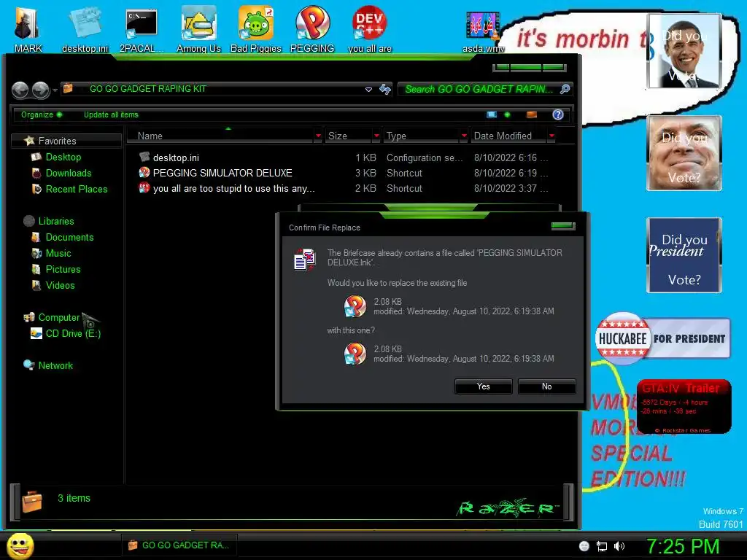747x560 pixels.
Task: Click briefcase icon in address bar
Action: pos(68,88)
